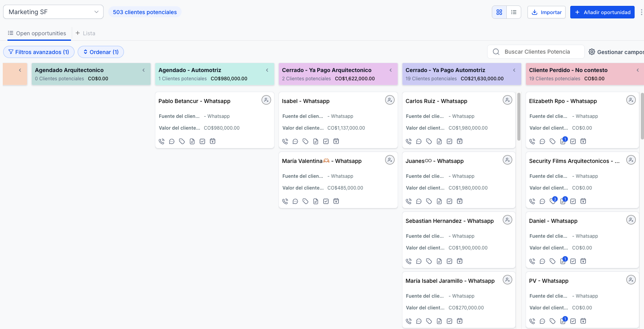The height and width of the screenshot is (329, 644).
Task: Click task checkmark icon on Pablo Betancur card
Action: [x=202, y=141]
